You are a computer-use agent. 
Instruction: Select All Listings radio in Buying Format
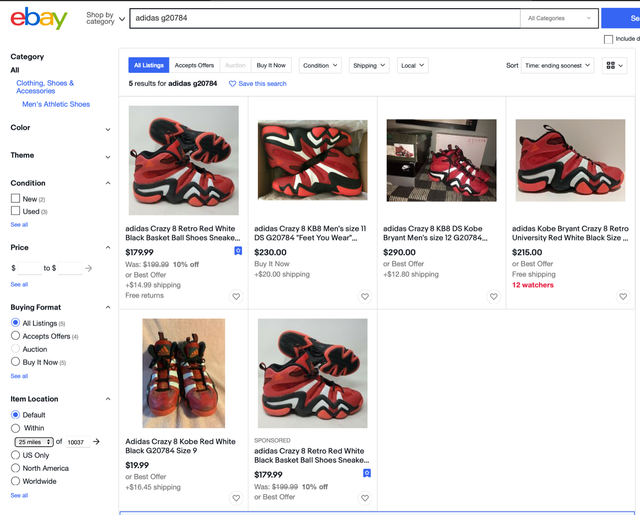(x=16, y=323)
